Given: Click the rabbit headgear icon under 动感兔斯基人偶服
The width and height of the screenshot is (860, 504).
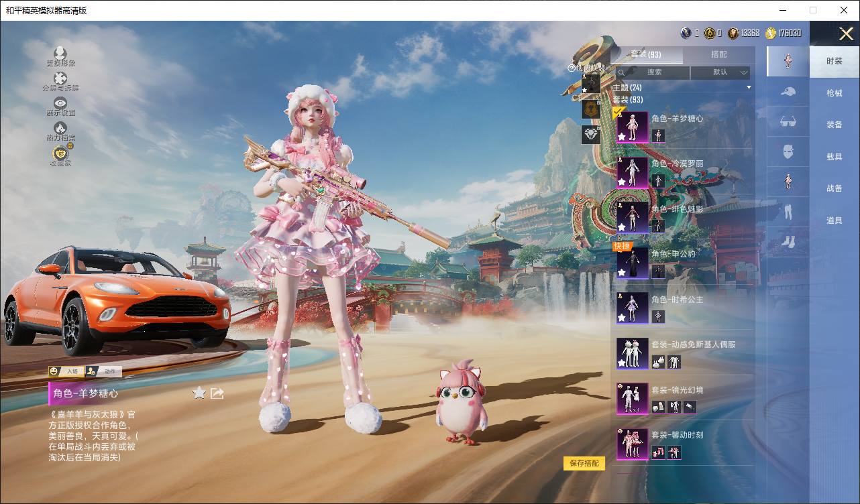Looking at the screenshot, I should click(658, 362).
